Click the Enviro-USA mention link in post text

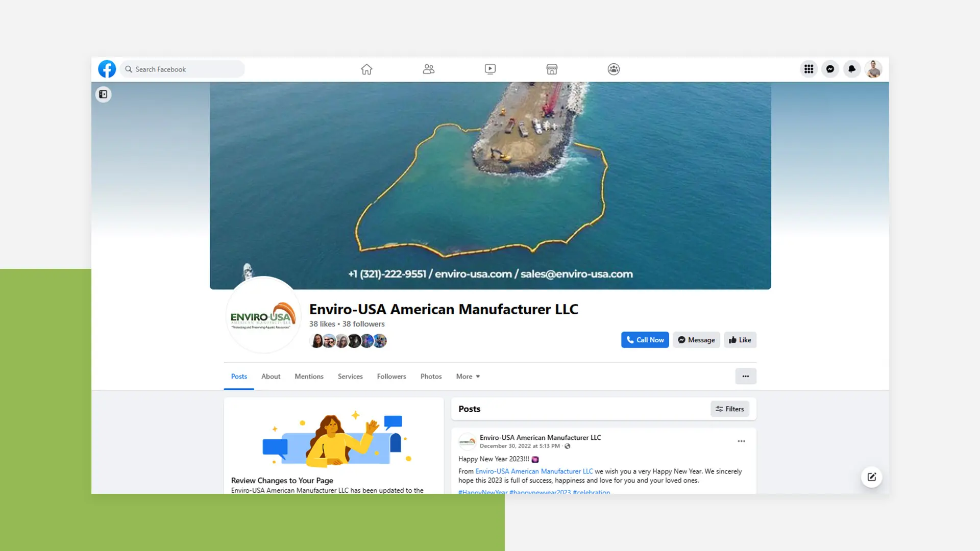point(534,471)
